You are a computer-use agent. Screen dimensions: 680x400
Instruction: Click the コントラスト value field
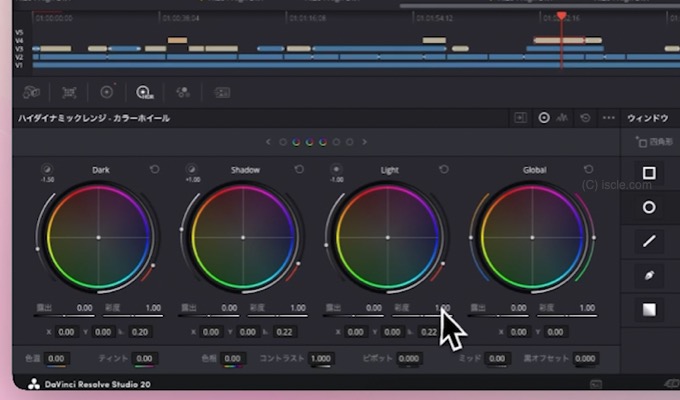tap(320, 359)
